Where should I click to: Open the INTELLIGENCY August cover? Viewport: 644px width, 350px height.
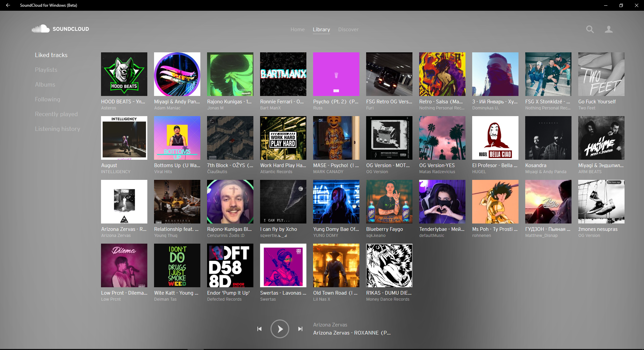coord(124,138)
